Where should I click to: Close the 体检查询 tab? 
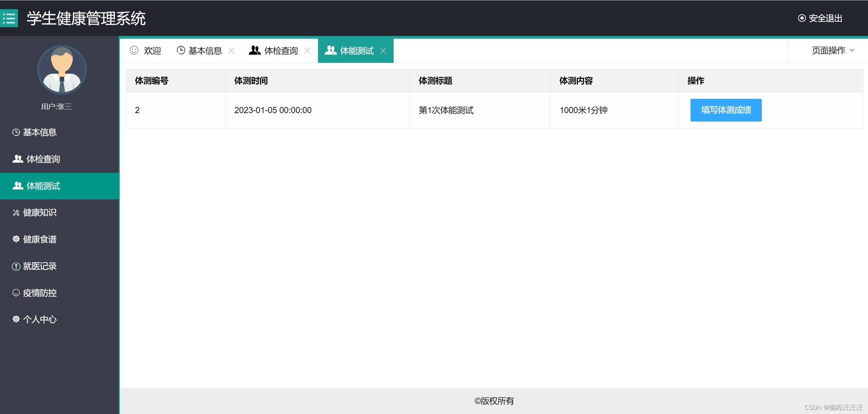pyautogui.click(x=307, y=51)
